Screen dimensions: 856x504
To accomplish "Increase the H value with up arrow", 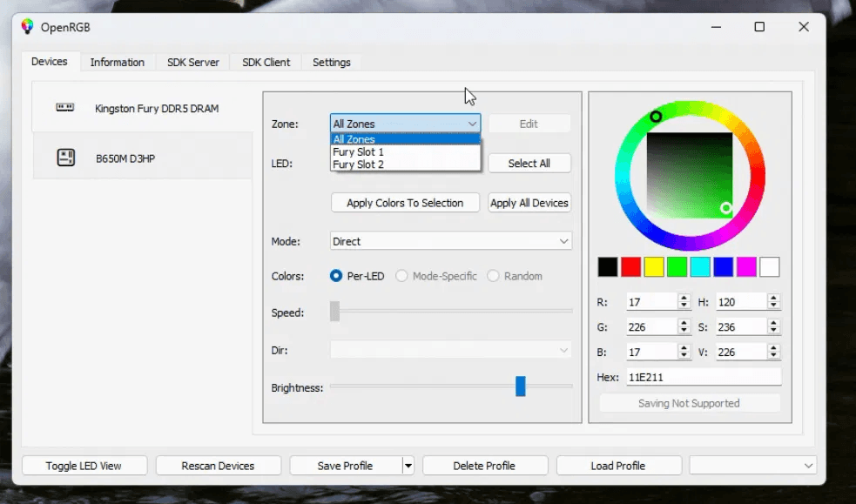I will click(x=773, y=298).
